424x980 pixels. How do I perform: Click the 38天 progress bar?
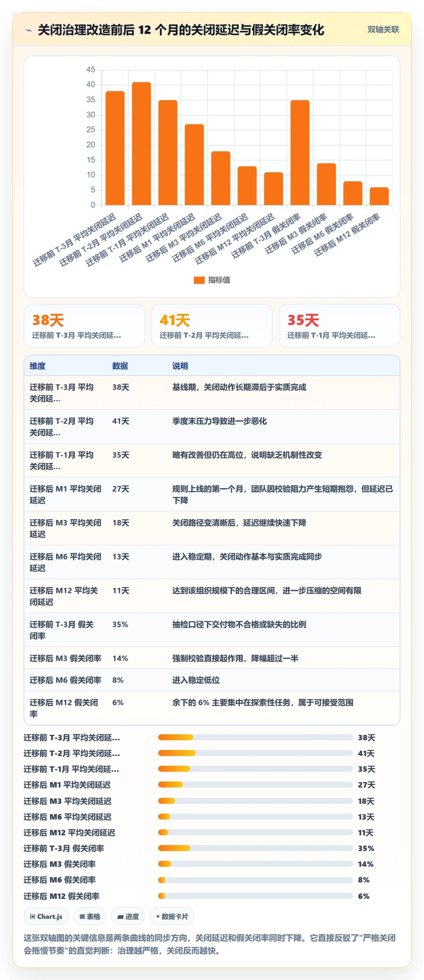(x=255, y=737)
